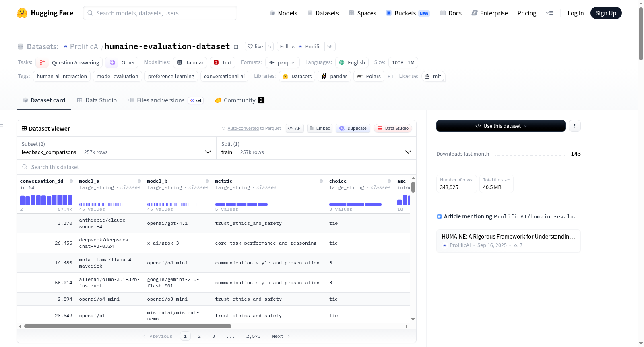Open Datasets in the top navigation
The image size is (644, 347).
click(323, 13)
